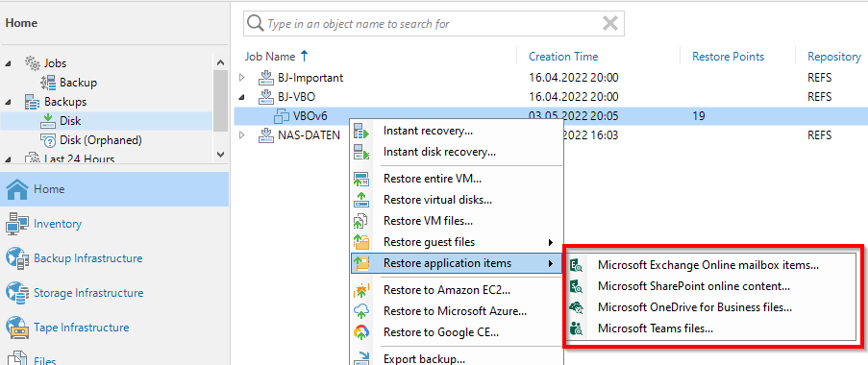
Task: Click the Google CE restore icon
Action: coord(361,332)
